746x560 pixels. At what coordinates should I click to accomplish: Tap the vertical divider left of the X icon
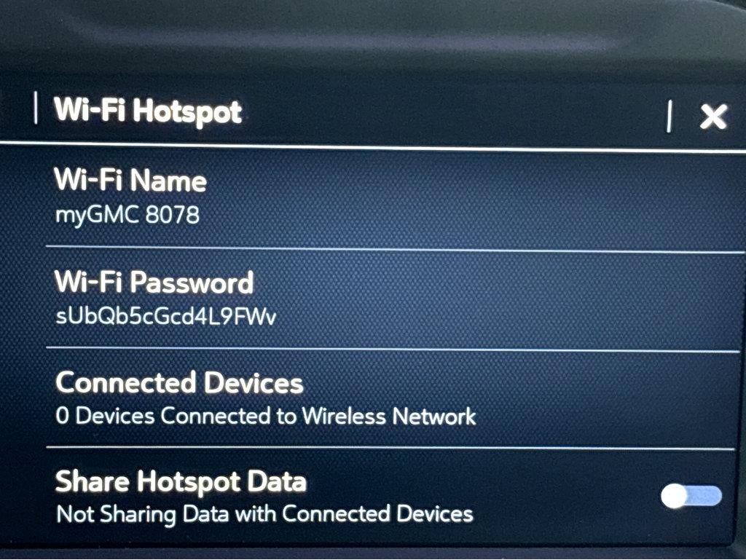670,116
